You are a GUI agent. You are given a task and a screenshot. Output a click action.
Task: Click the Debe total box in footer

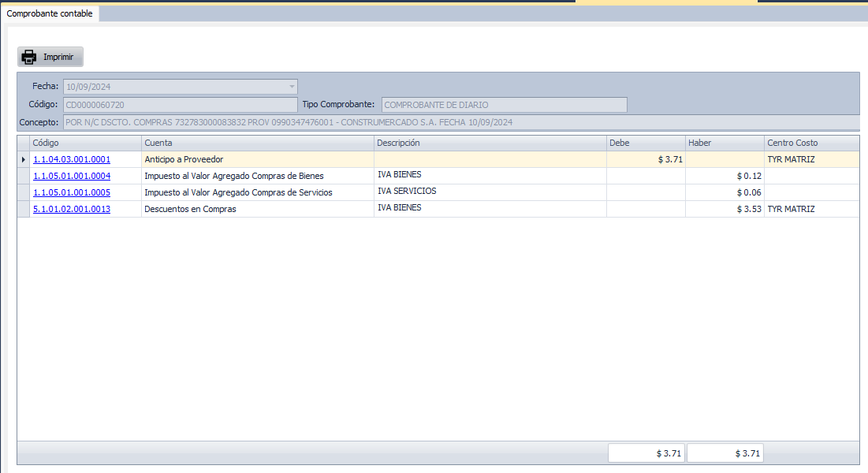[646, 453]
